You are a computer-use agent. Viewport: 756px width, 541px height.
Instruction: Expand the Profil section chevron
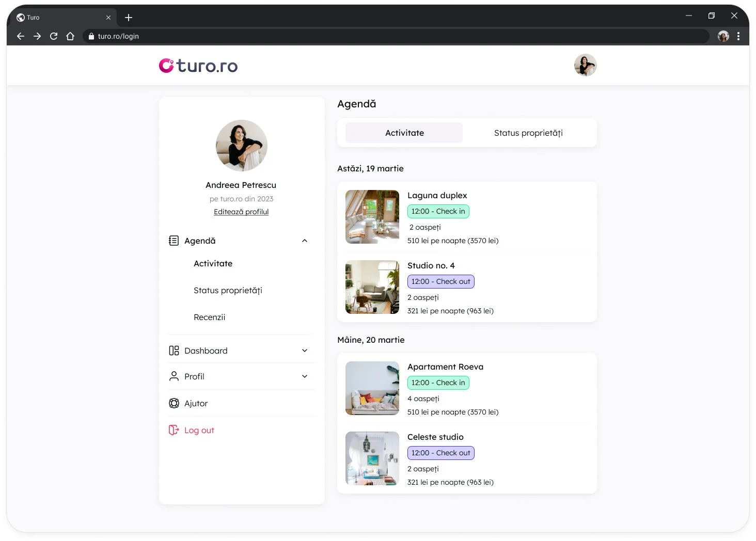(305, 376)
